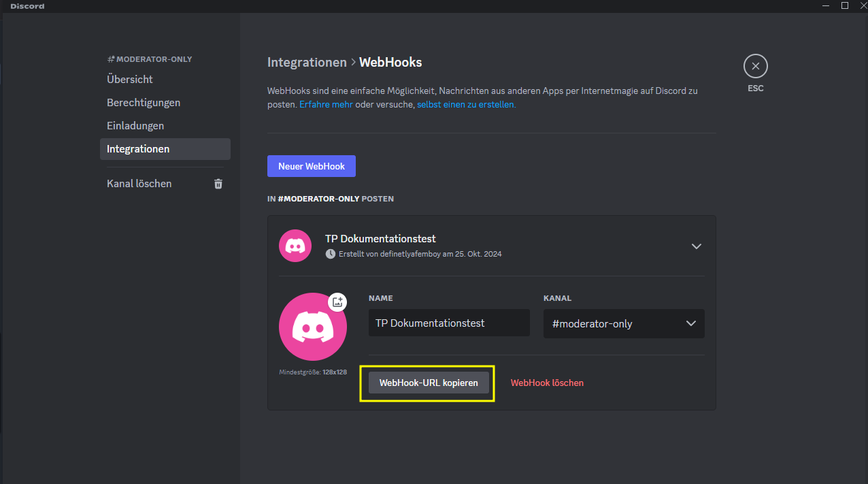Switch to the Berechtigungen tab
This screenshot has width=868, height=484.
(x=144, y=103)
